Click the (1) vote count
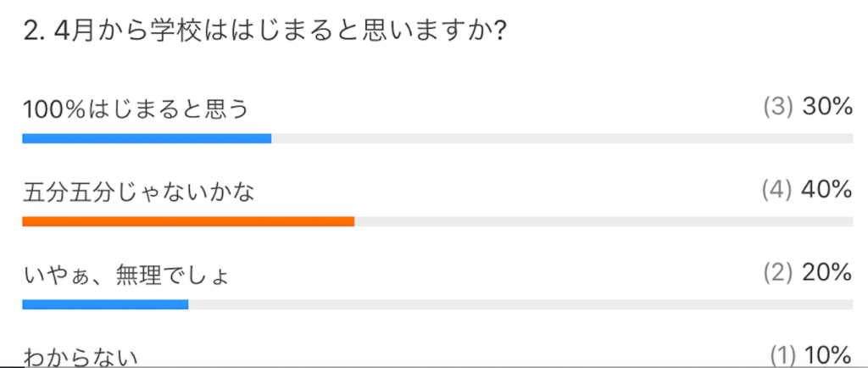The image size is (868, 368). (781, 354)
